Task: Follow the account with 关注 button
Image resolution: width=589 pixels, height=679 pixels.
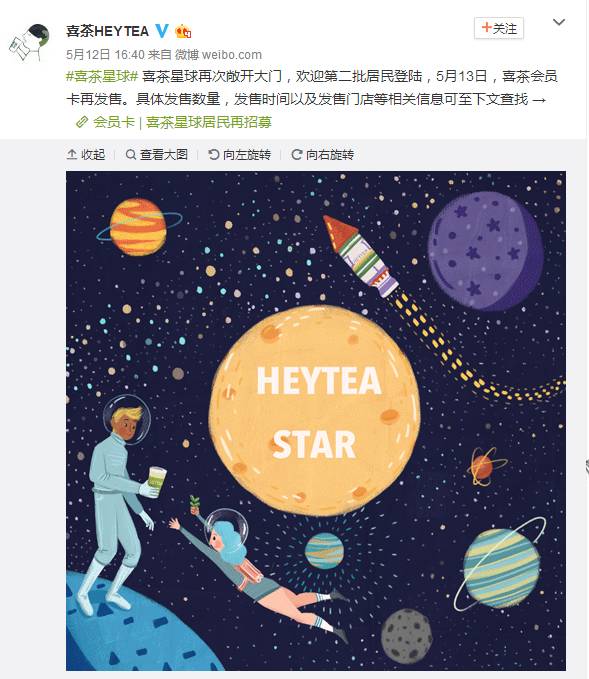Action: point(499,29)
